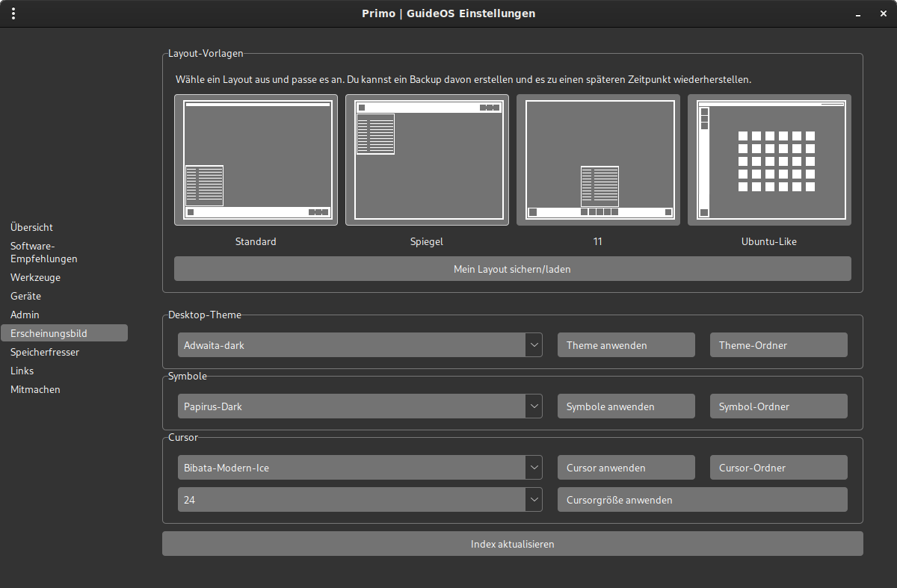
Task: Open the Desktop-Theme dropdown Adwaita-dark
Action: [x=360, y=345]
